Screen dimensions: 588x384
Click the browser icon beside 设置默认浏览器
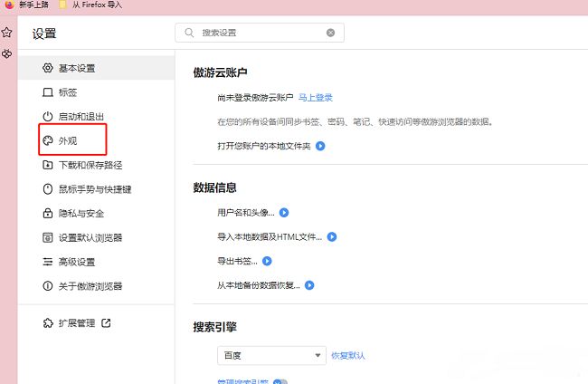tap(48, 237)
